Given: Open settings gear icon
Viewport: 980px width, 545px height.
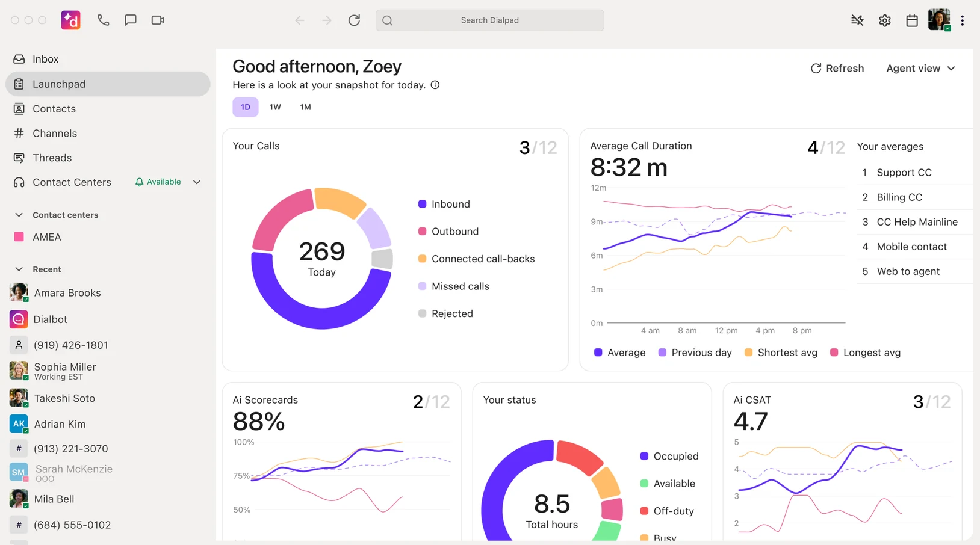Looking at the screenshot, I should pos(884,20).
